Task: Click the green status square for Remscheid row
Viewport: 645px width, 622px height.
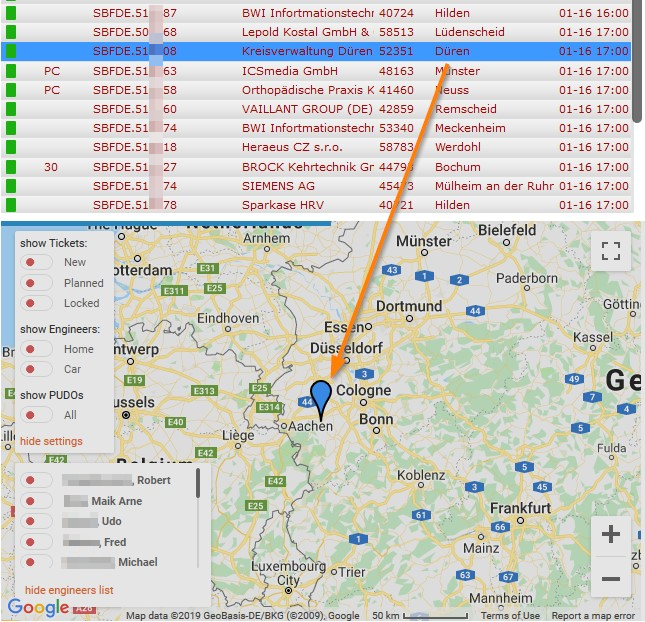Action: [x=11, y=109]
